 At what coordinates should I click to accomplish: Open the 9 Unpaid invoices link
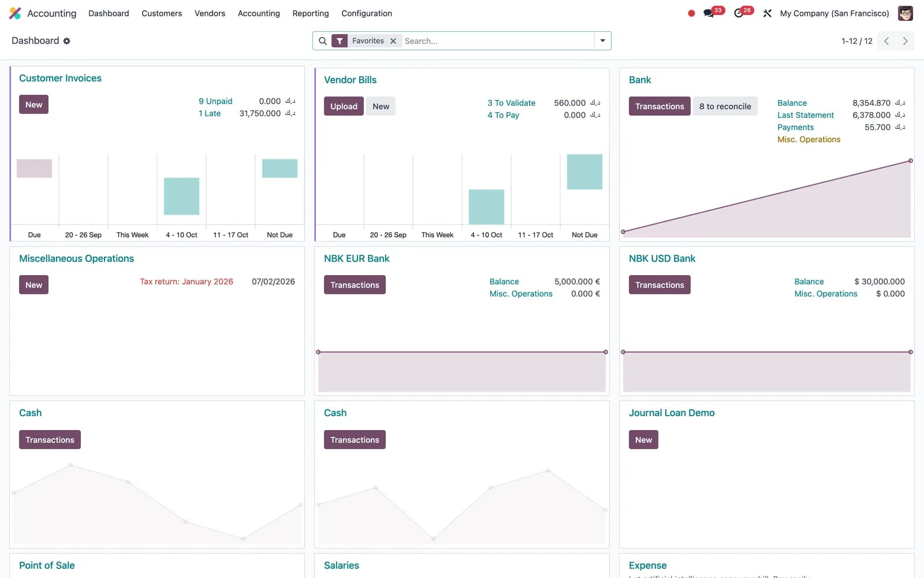coord(215,101)
